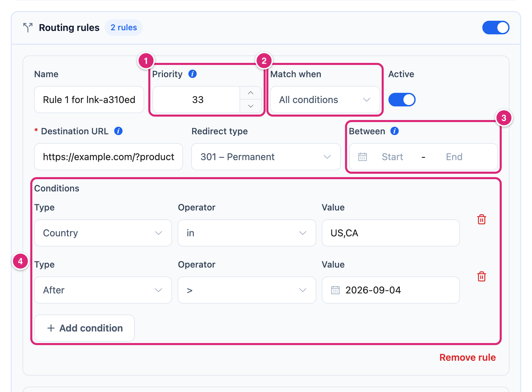Screen dimensions: 532x392
Task: Open the After type dropdown
Action: click(x=103, y=290)
